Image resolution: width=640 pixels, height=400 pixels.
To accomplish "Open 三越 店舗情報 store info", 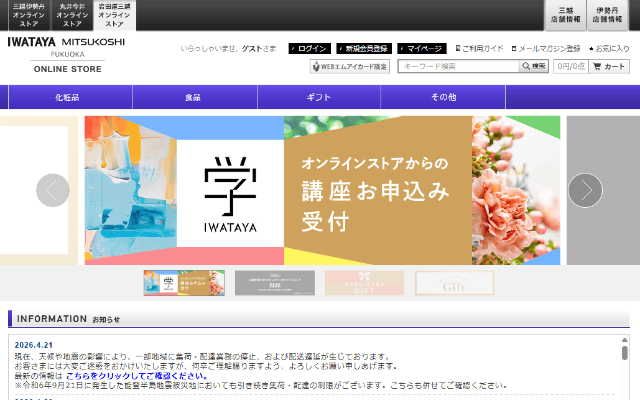I will 565,15.
